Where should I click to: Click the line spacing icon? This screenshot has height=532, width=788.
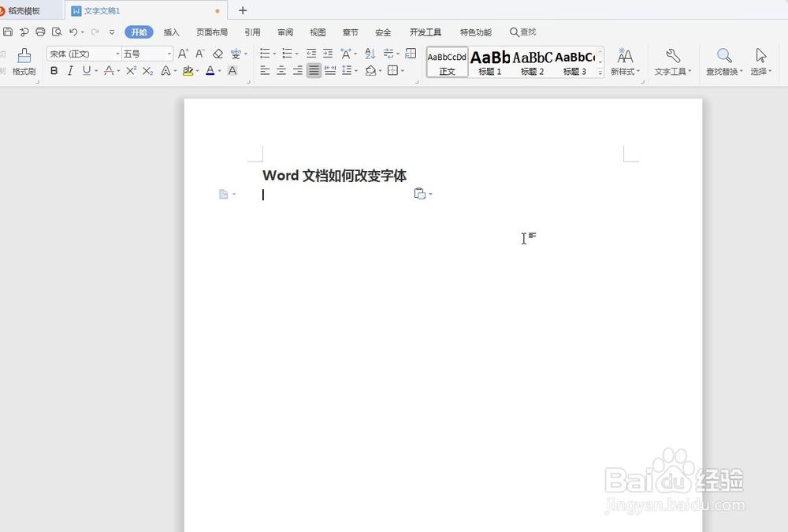(347, 71)
